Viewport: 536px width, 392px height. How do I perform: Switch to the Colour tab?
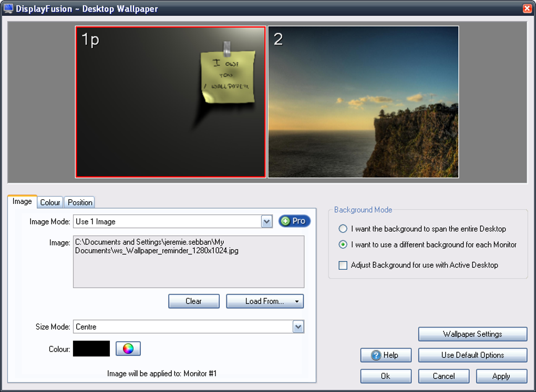coord(50,202)
